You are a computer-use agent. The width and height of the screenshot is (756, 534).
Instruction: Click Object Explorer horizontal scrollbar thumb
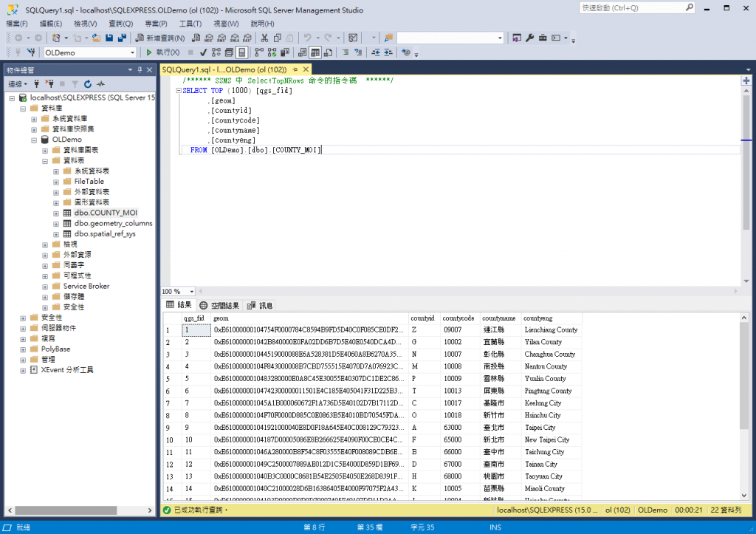[x=66, y=510]
